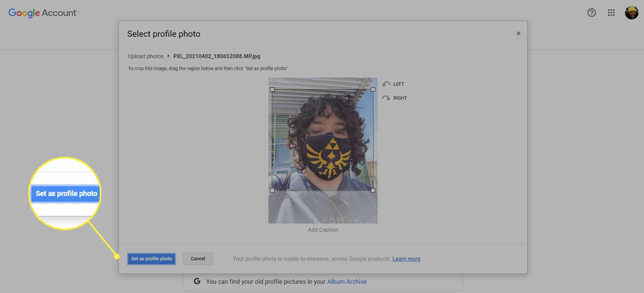Open the Google Account help icon
The height and width of the screenshot is (293, 644).
pyautogui.click(x=591, y=13)
